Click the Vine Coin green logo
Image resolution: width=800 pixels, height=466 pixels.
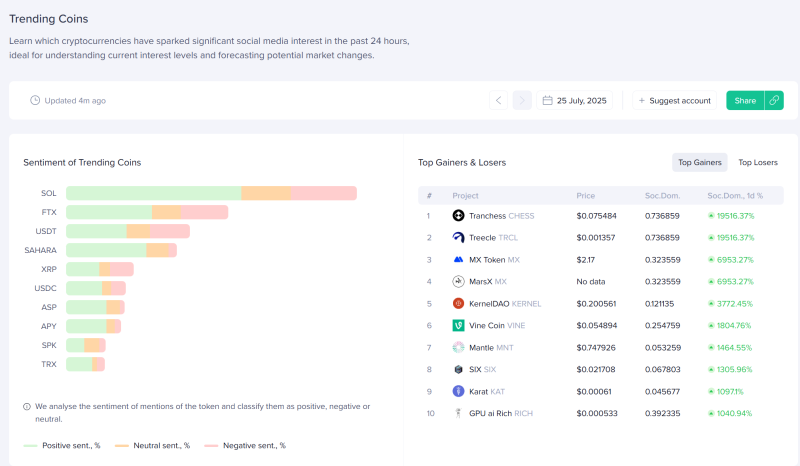(x=458, y=326)
